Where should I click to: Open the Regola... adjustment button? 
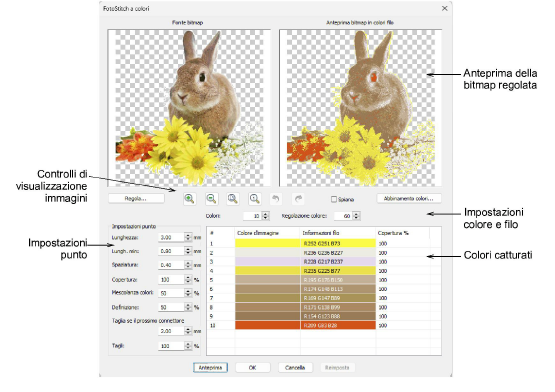(x=136, y=198)
